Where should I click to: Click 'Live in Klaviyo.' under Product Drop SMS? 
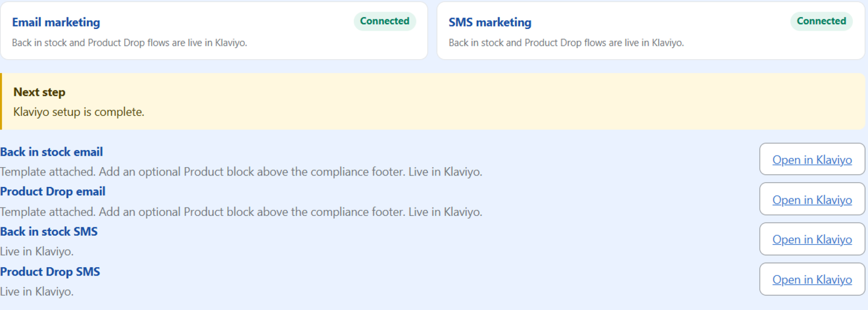point(37,291)
